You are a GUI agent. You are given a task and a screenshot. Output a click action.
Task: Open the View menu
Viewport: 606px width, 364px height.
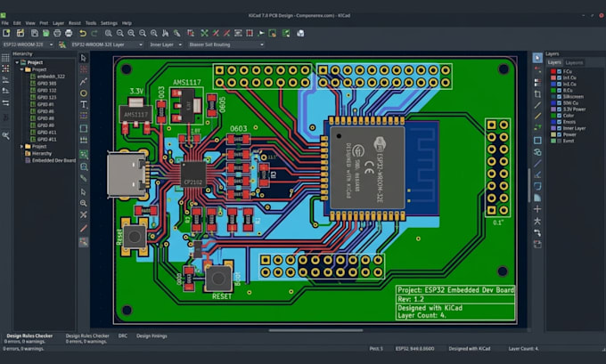30,23
